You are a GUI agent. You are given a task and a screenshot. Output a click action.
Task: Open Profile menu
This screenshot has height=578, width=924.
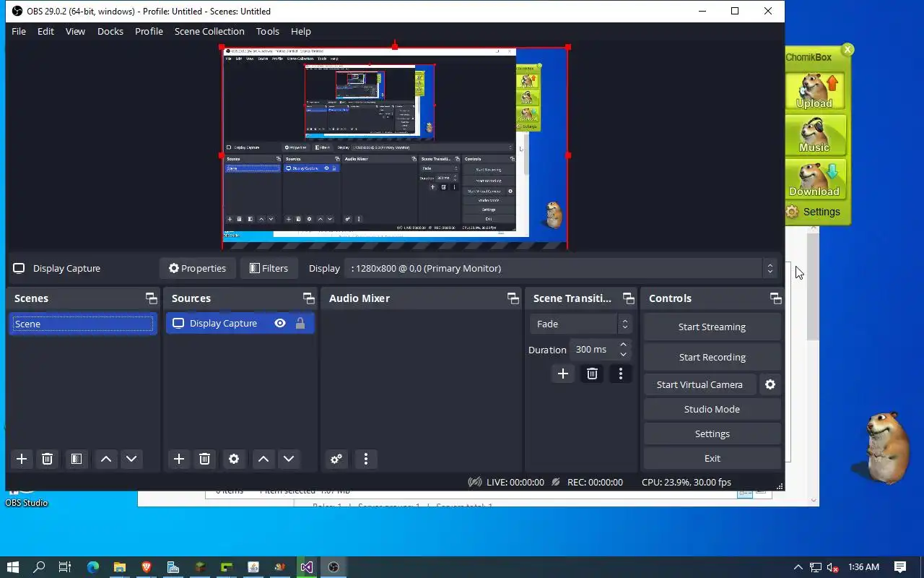click(x=149, y=31)
